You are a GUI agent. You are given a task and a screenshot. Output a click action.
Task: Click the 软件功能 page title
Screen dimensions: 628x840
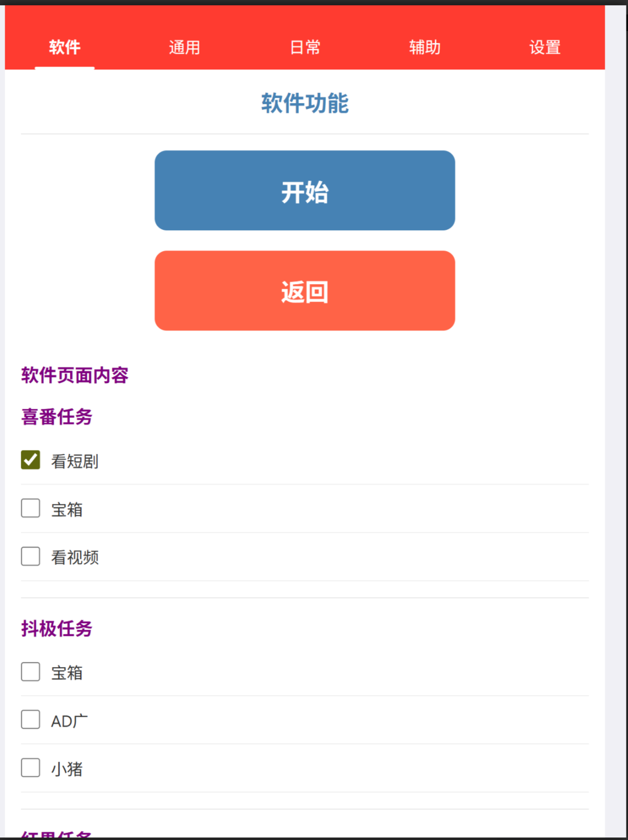pyautogui.click(x=305, y=104)
